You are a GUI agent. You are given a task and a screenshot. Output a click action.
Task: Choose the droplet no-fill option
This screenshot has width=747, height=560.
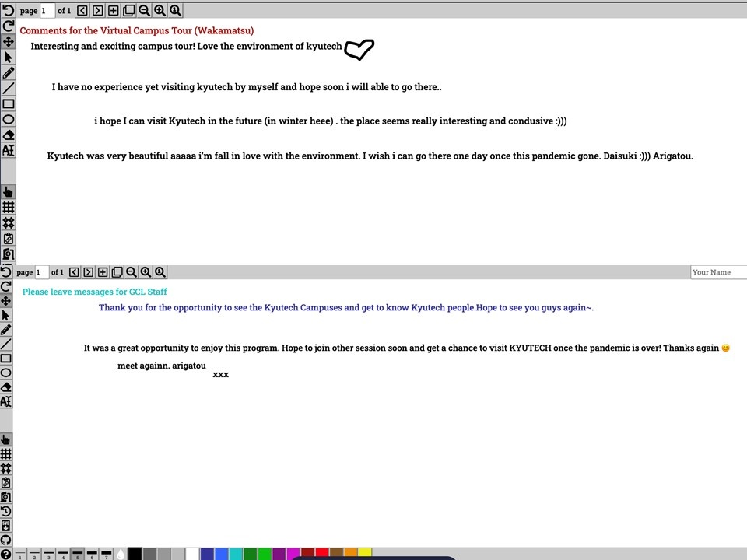coord(121,554)
